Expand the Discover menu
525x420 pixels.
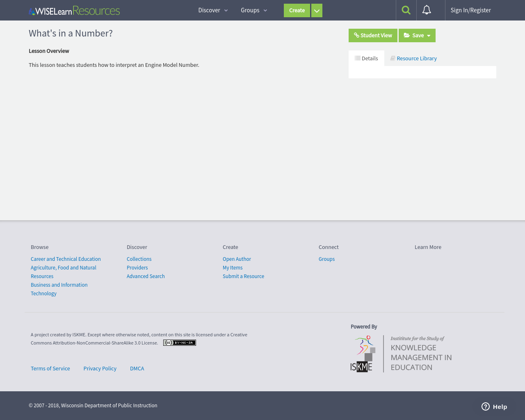213,10
